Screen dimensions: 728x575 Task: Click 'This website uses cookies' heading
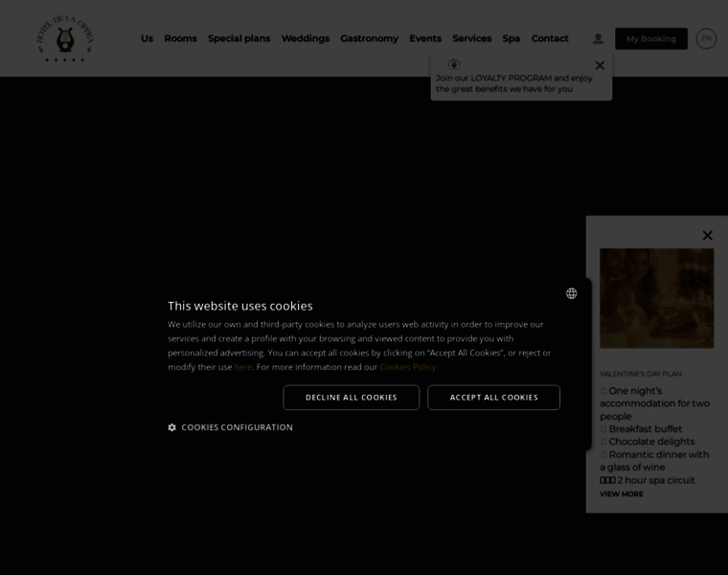240,306
